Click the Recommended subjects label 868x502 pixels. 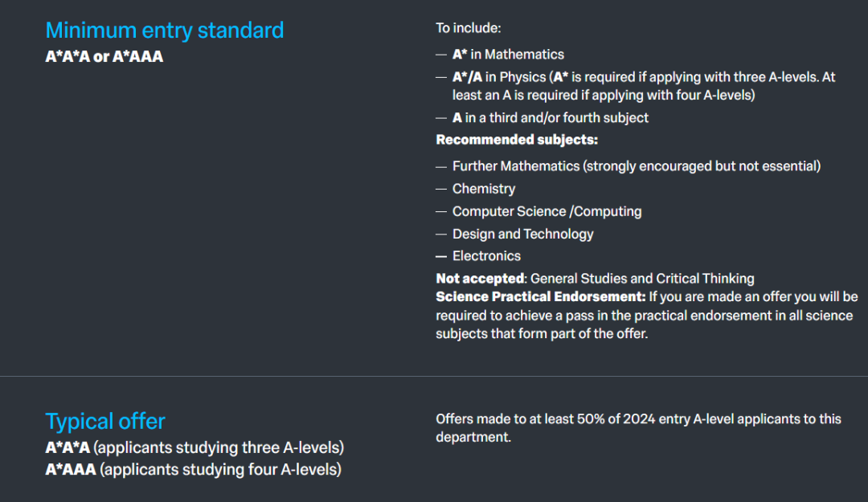(x=517, y=140)
